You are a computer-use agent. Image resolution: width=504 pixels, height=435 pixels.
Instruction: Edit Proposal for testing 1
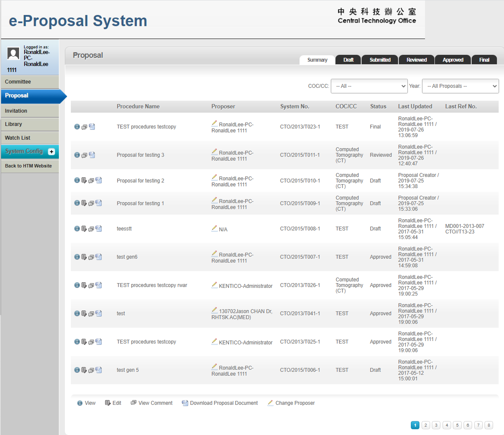coord(84,203)
